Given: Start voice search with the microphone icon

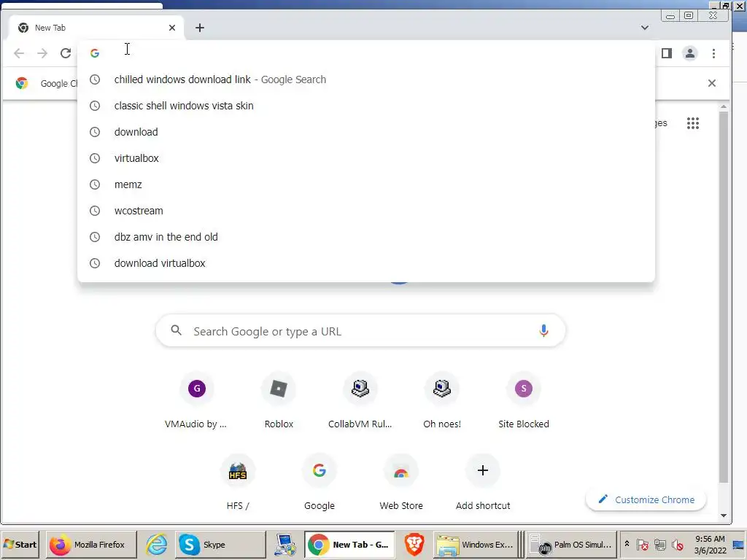Looking at the screenshot, I should 543,331.
